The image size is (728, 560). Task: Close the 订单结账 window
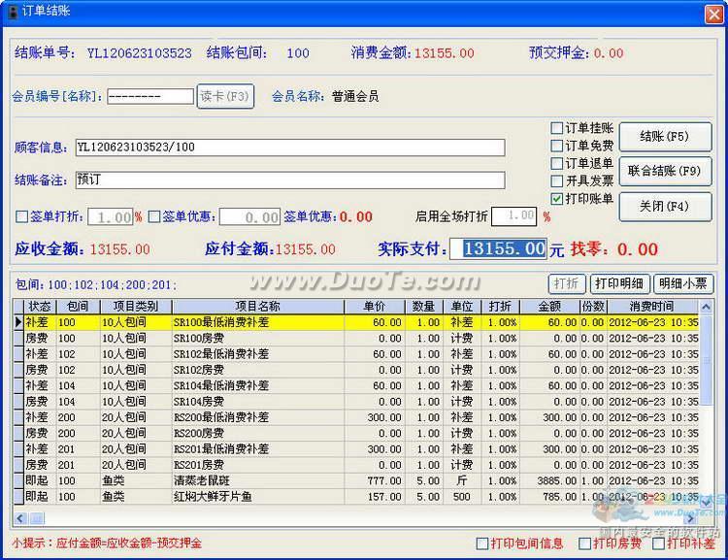[x=713, y=14]
